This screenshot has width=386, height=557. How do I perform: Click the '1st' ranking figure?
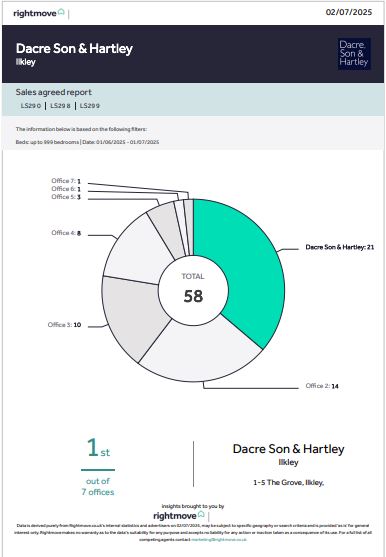[98, 448]
